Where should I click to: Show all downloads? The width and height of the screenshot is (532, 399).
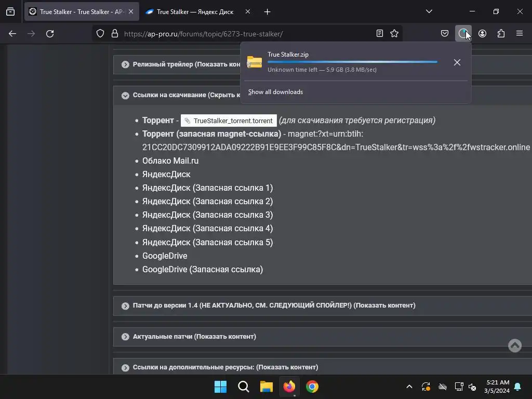pyautogui.click(x=275, y=92)
